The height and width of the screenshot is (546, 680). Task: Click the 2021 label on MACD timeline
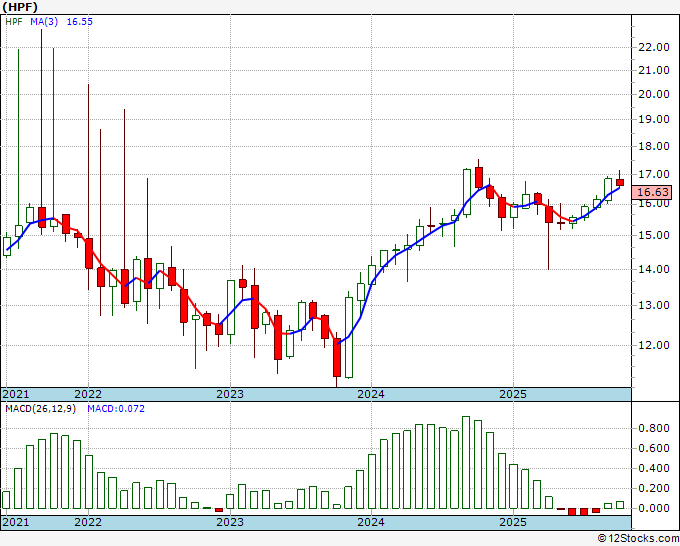pos(16,522)
